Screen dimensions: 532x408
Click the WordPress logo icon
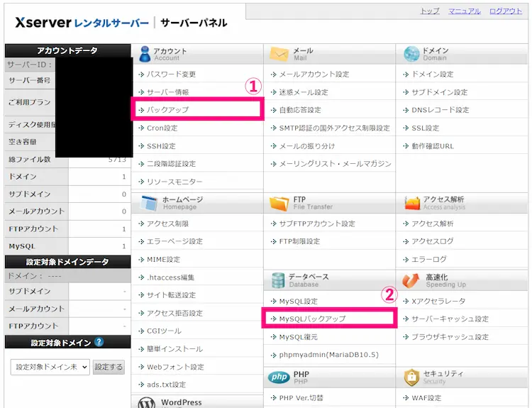[x=147, y=404]
